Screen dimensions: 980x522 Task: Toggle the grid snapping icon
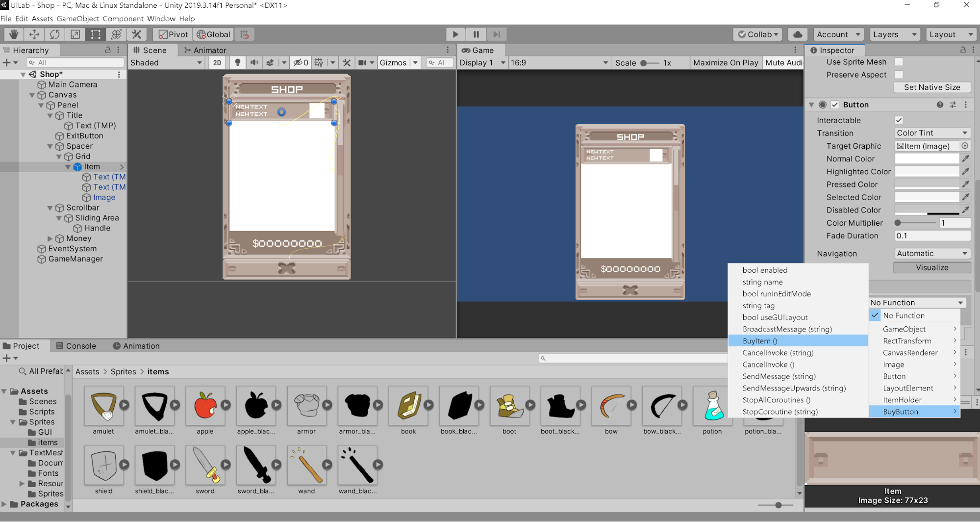click(x=245, y=34)
